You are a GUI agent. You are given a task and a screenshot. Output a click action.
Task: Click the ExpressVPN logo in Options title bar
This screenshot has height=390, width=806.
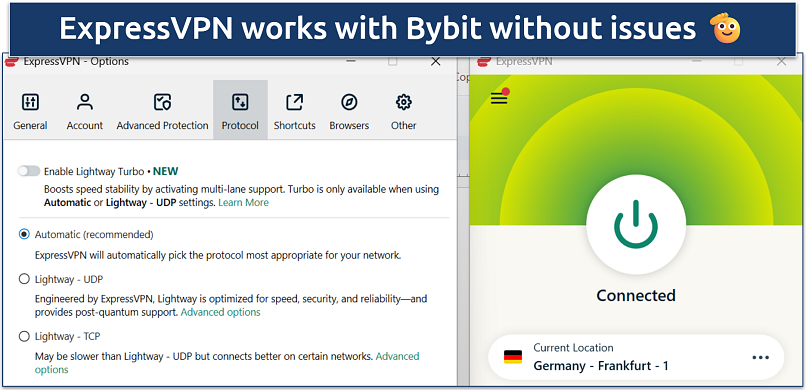(x=12, y=62)
